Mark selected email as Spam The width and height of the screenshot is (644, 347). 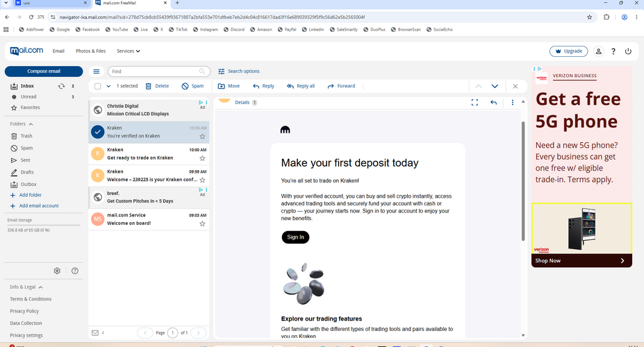(x=192, y=86)
